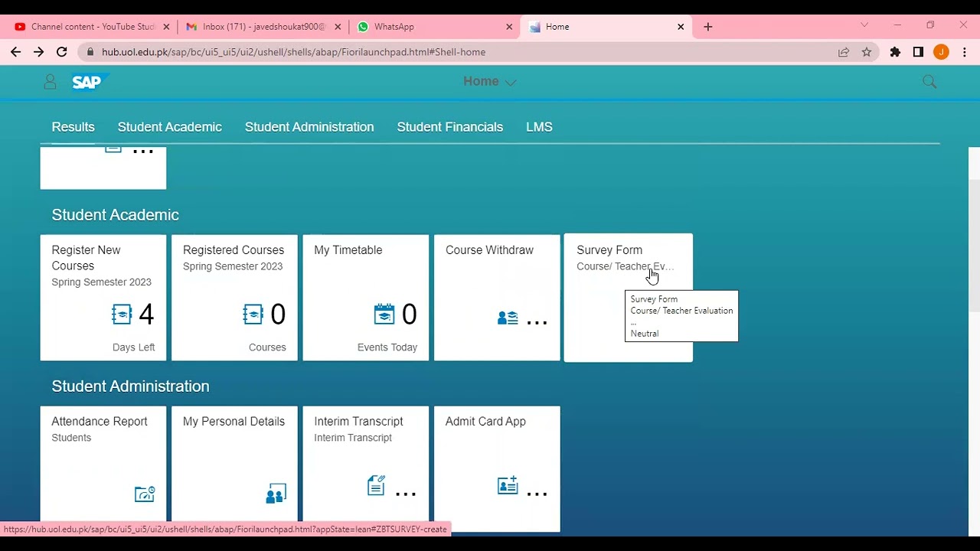
Task: Open the My Timetable tile
Action: pos(366,298)
